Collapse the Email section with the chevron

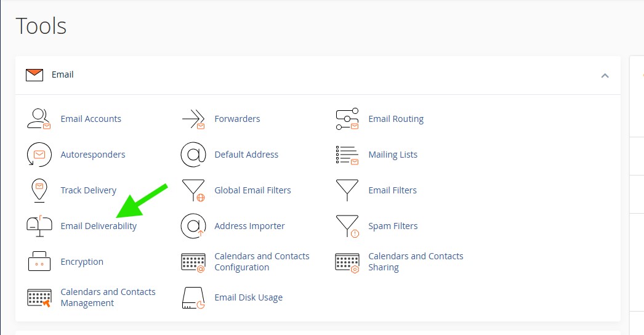(605, 75)
